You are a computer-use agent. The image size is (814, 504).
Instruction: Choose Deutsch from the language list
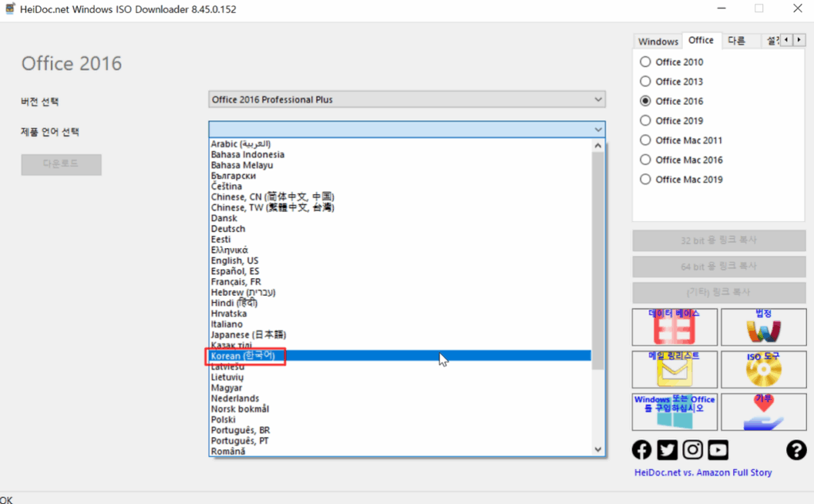401,229
